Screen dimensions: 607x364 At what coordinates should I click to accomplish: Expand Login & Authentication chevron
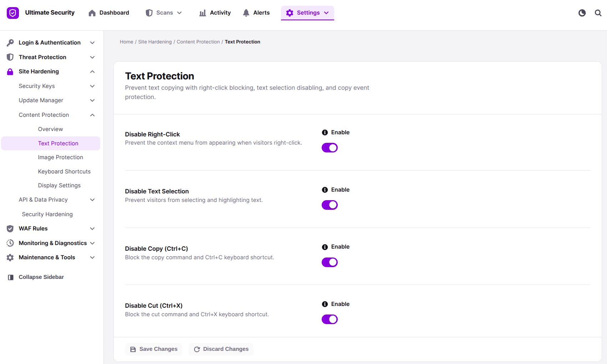point(92,43)
